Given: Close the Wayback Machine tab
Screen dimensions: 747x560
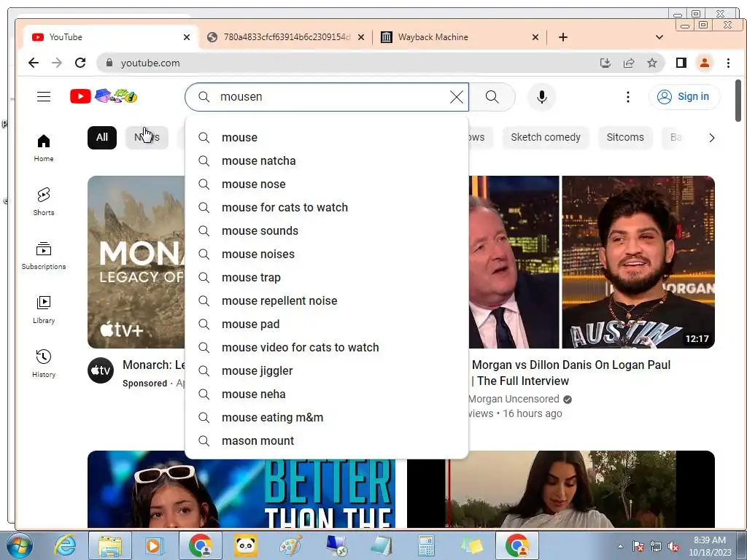Looking at the screenshot, I should coord(535,37).
